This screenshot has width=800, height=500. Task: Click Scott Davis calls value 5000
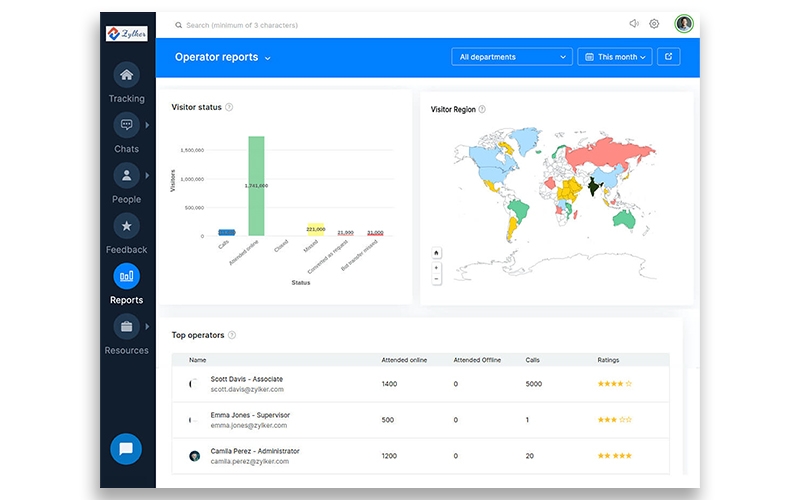[534, 384]
